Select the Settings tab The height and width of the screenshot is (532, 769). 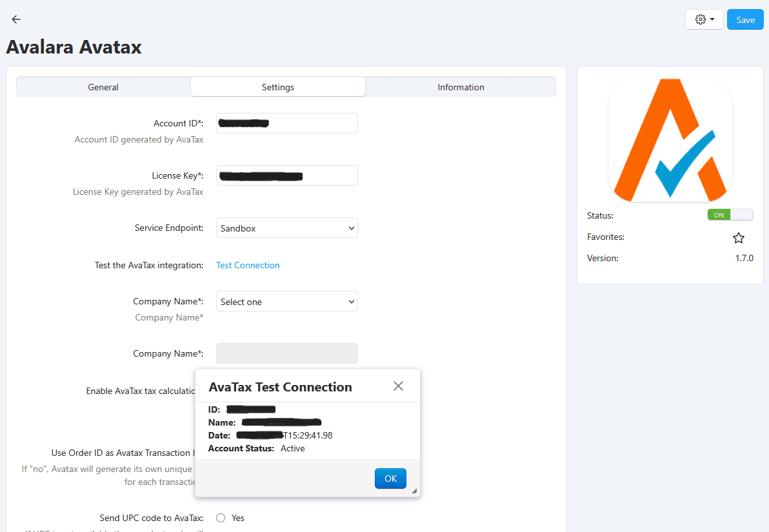point(277,87)
